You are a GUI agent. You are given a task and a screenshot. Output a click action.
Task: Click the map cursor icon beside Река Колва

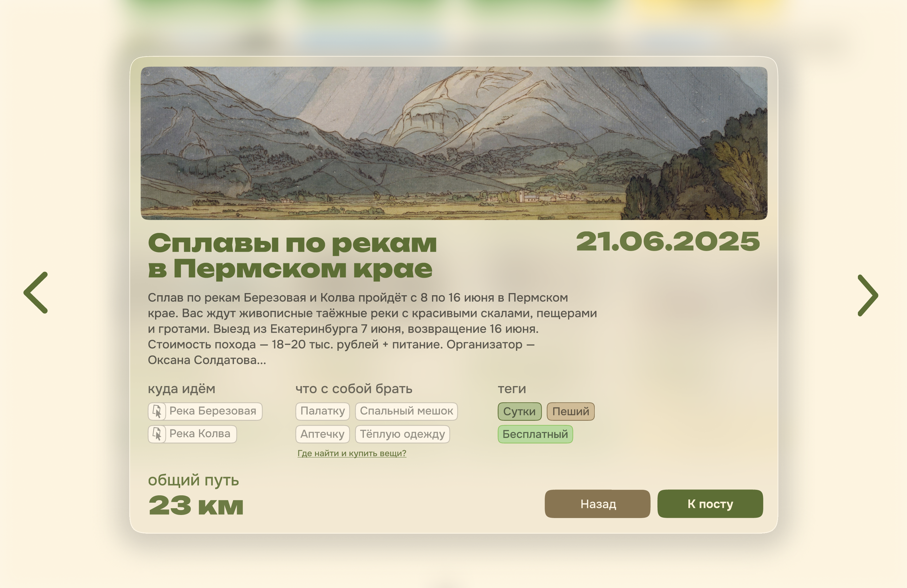[x=157, y=434]
